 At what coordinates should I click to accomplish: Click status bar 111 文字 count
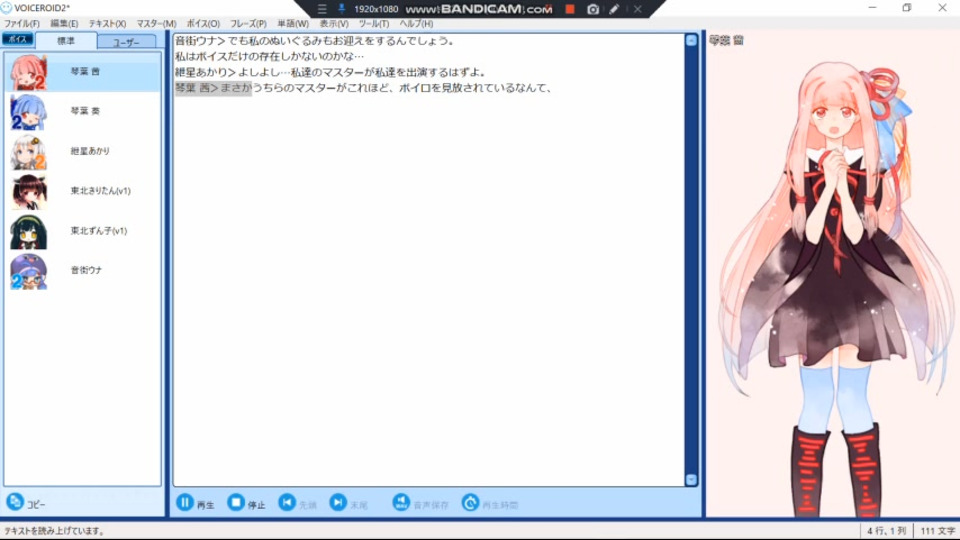(x=937, y=531)
